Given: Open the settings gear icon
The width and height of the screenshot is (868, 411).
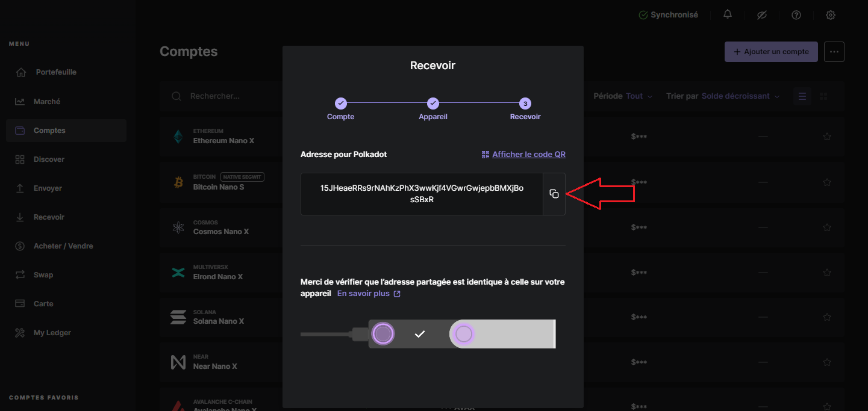Looking at the screenshot, I should [831, 15].
